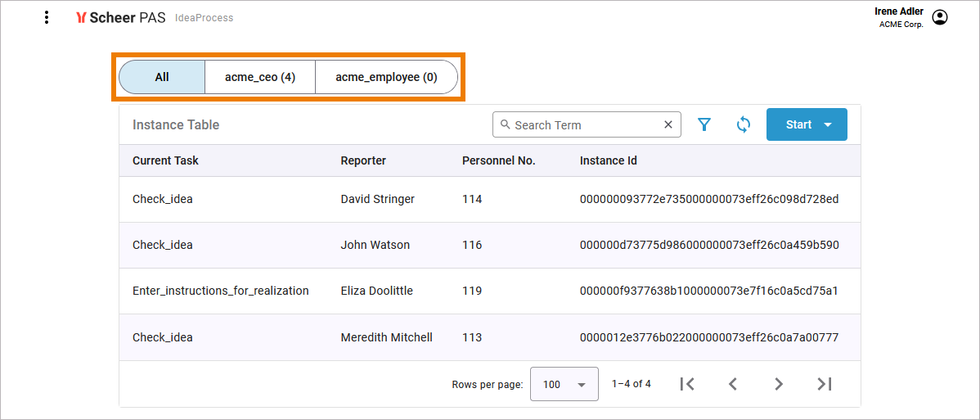The image size is (980, 420).
Task: Open the filter funnel icon
Action: coord(704,124)
